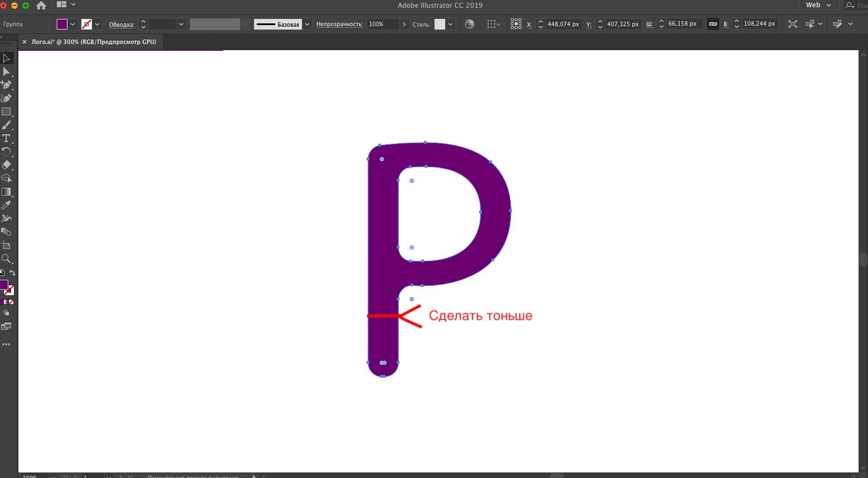
Task: Click the Align to Pixel Grid icon
Action: (x=837, y=24)
